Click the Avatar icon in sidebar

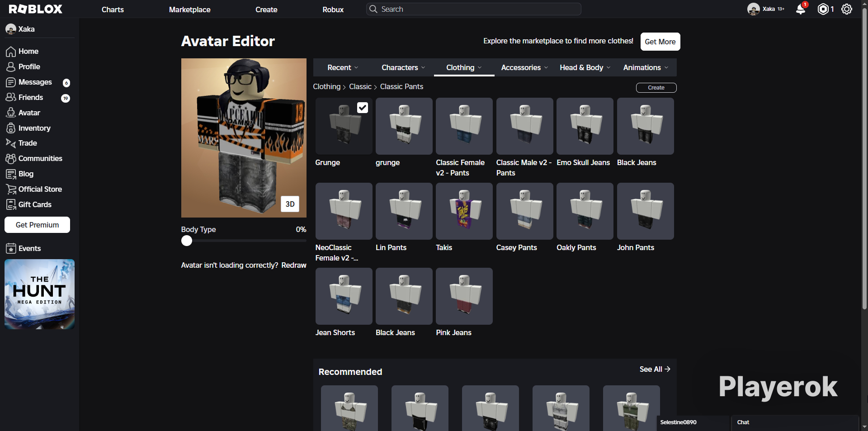coord(11,113)
